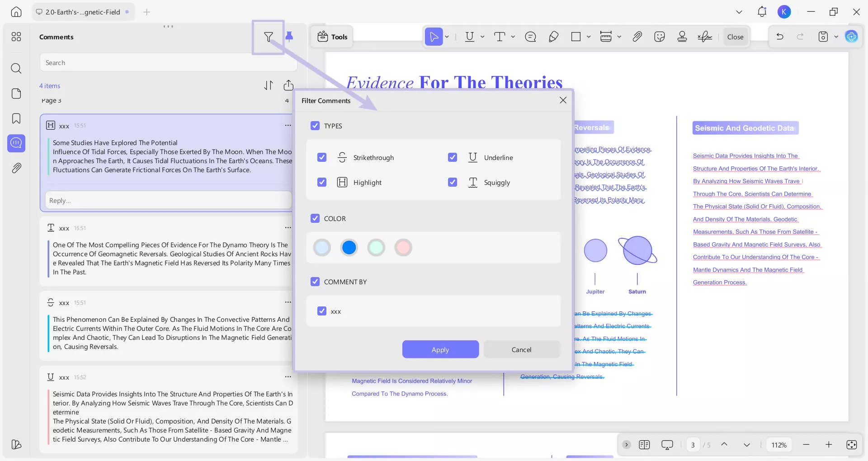
Task: Go to the previous page
Action: tap(724, 444)
